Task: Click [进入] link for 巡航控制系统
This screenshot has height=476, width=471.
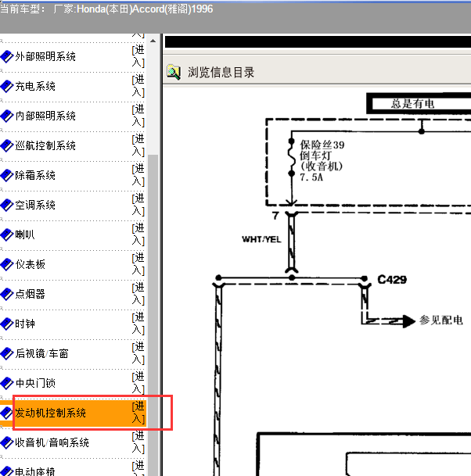Action: click(138, 145)
